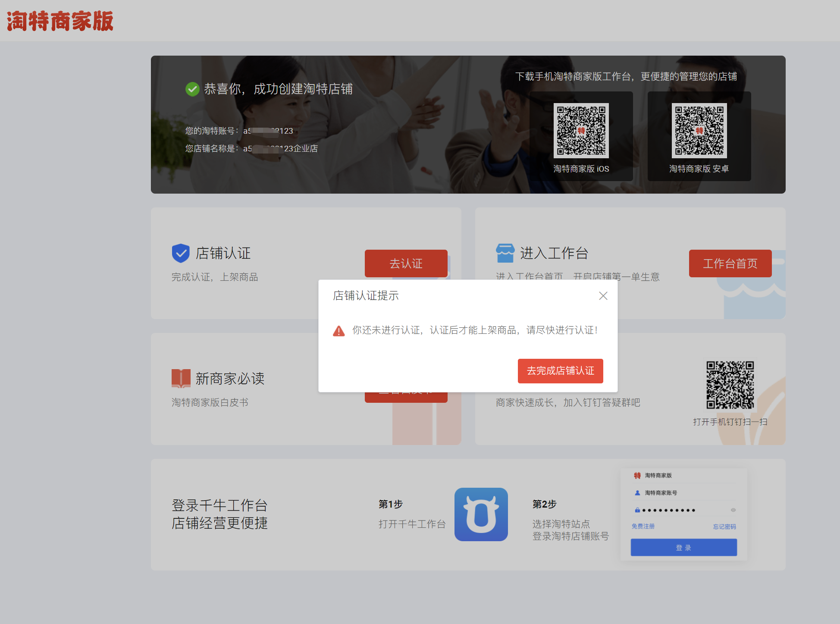This screenshot has width=840, height=624.
Task: Click the lock icon in password field
Action: click(637, 510)
